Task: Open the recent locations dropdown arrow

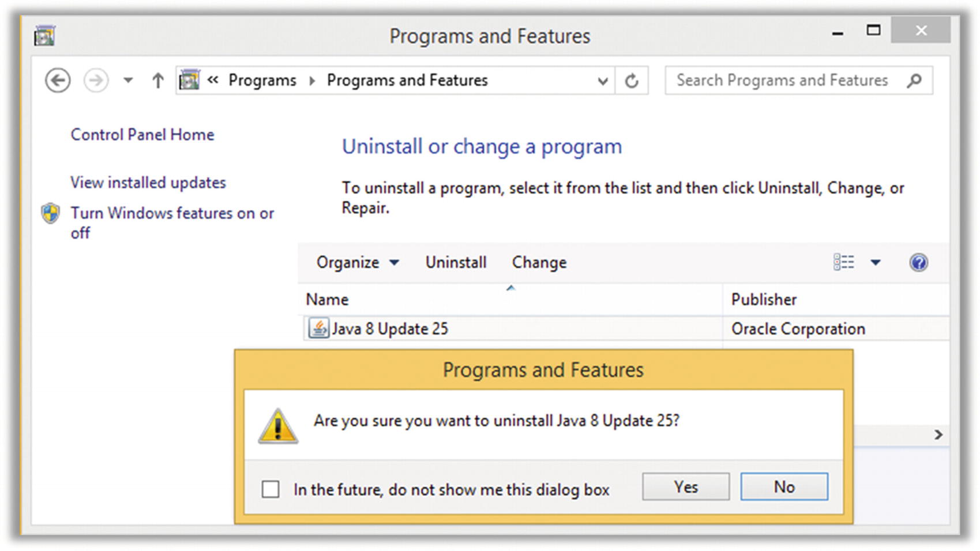Action: 128,81
